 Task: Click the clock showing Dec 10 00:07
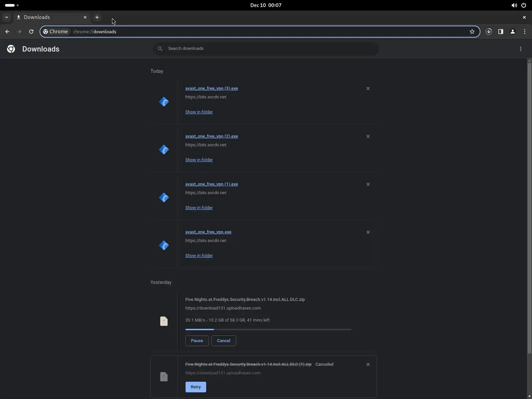[x=266, y=5]
